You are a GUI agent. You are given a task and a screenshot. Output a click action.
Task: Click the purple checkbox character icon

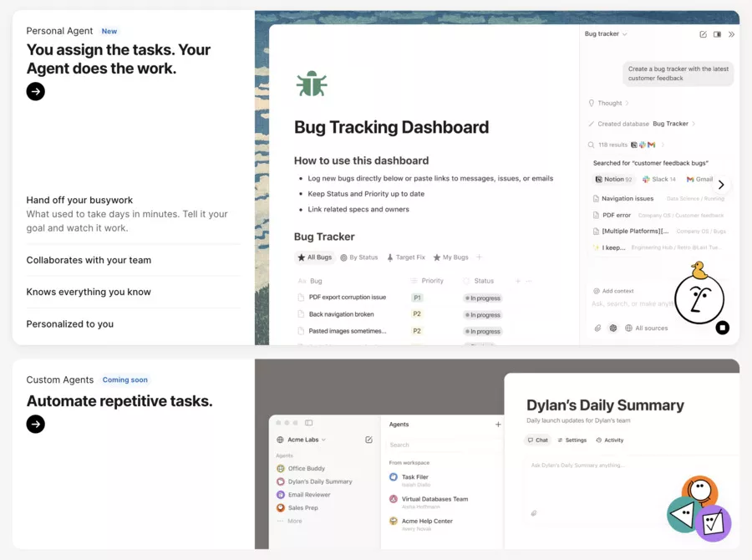[x=714, y=523]
